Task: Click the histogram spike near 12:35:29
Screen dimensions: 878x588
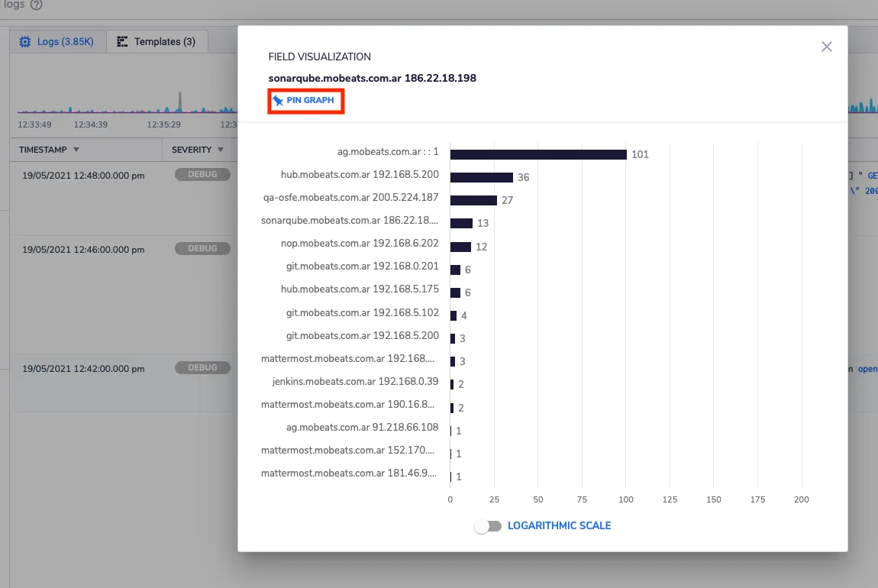Action: tap(179, 102)
